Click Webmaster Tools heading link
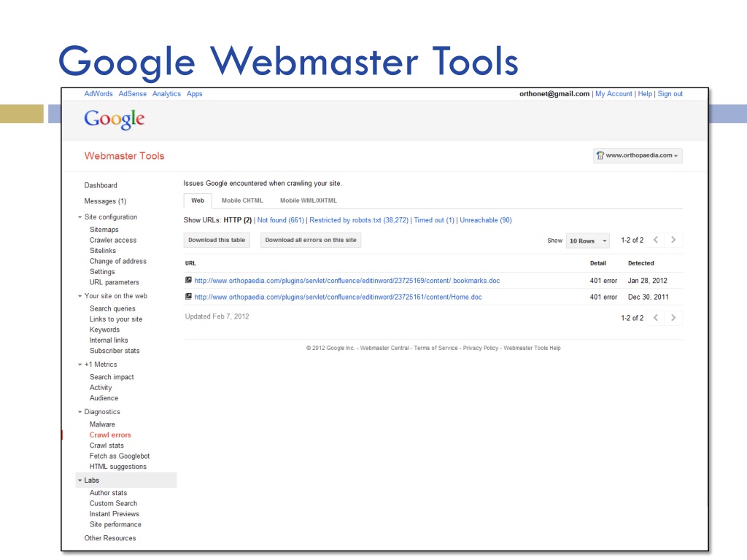The height and width of the screenshot is (560, 747). click(124, 156)
